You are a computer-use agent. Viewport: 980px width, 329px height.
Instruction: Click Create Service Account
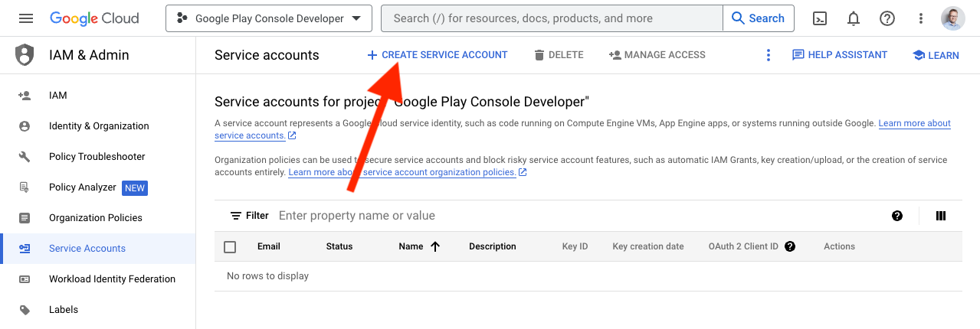coord(438,55)
